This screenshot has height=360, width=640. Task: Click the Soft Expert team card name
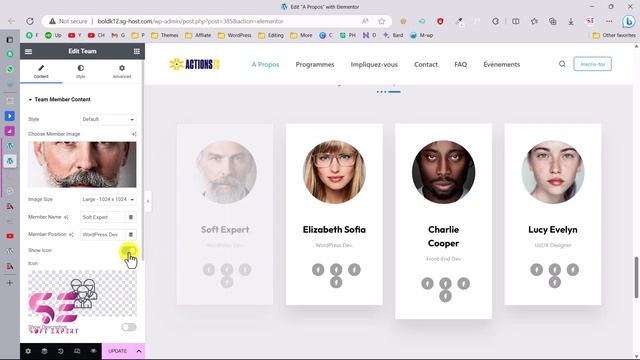(225, 229)
